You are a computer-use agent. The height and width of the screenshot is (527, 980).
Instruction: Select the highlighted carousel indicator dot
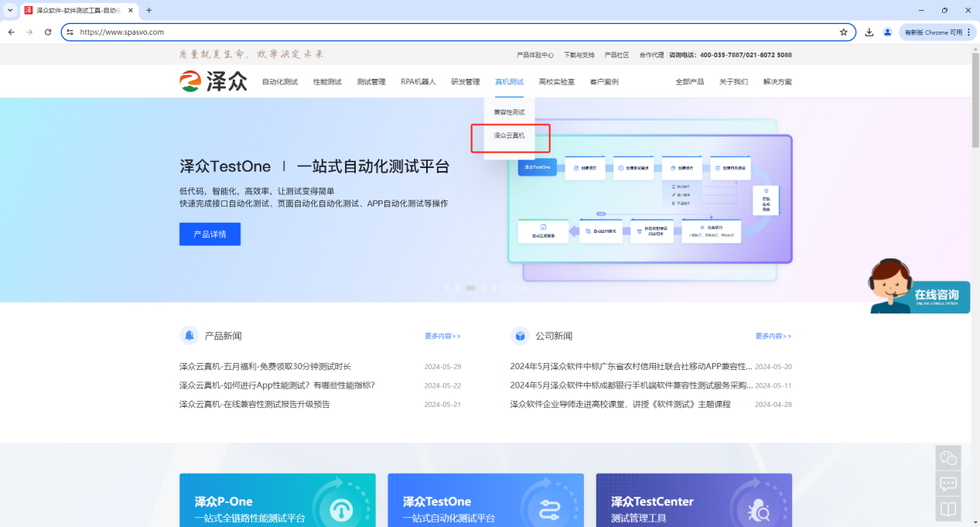click(470, 288)
